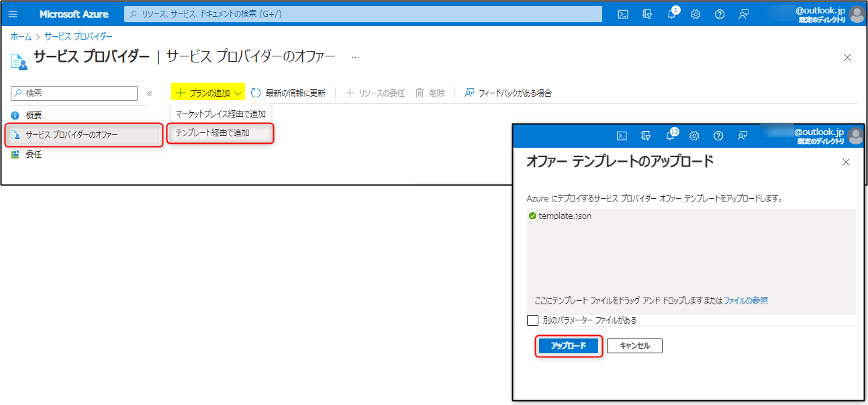Open help icon in upload panel header
Viewport: 868px width, 405px height.
[x=719, y=136]
